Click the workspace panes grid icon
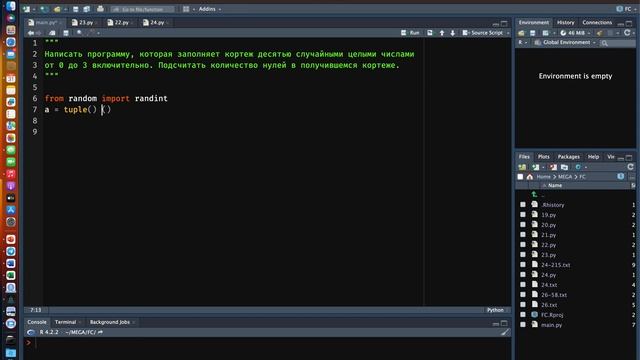 (x=186, y=9)
